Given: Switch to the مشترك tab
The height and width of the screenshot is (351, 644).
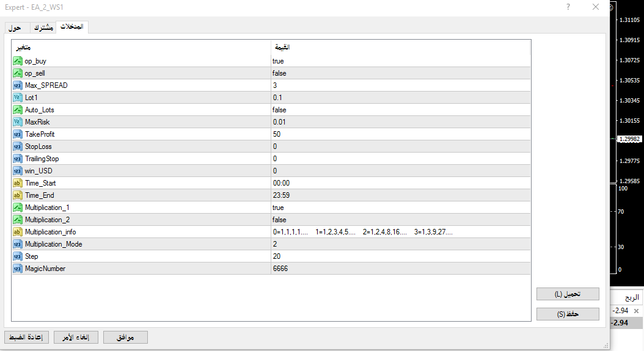Looking at the screenshot, I should (x=43, y=28).
